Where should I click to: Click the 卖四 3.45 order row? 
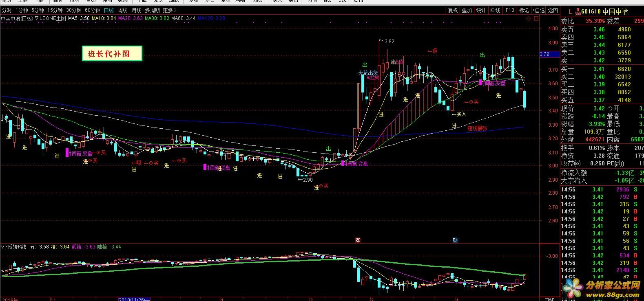click(602, 37)
